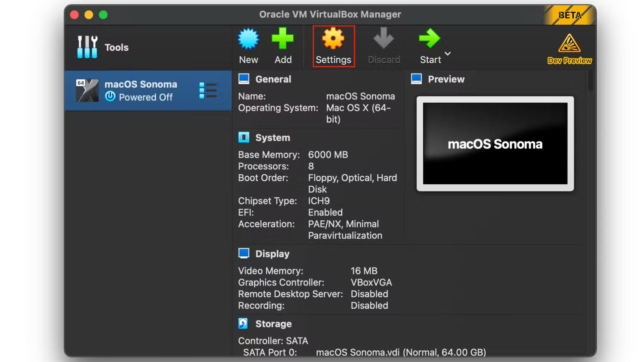Maximize the window with green button
Viewport: 644px width, 362px height.
coord(103,15)
